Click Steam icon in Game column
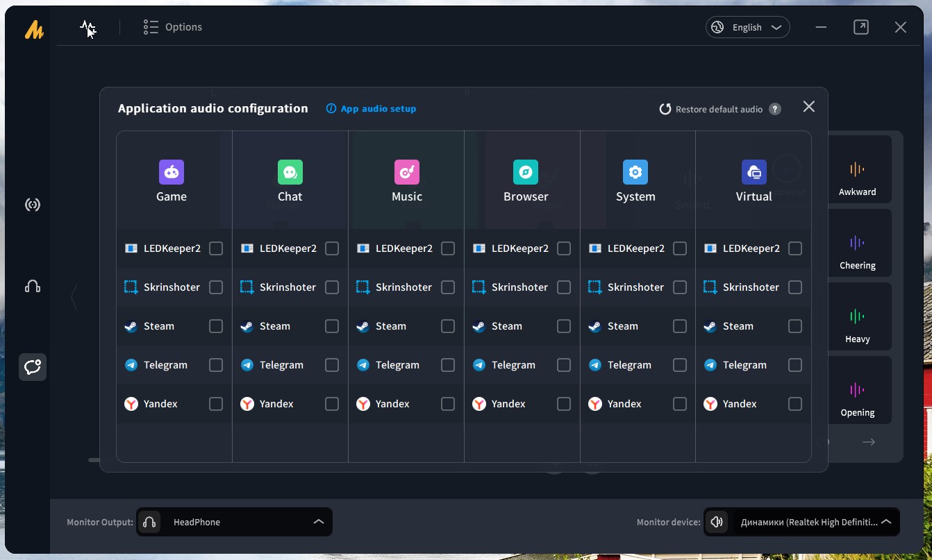932x560 pixels. tap(131, 326)
